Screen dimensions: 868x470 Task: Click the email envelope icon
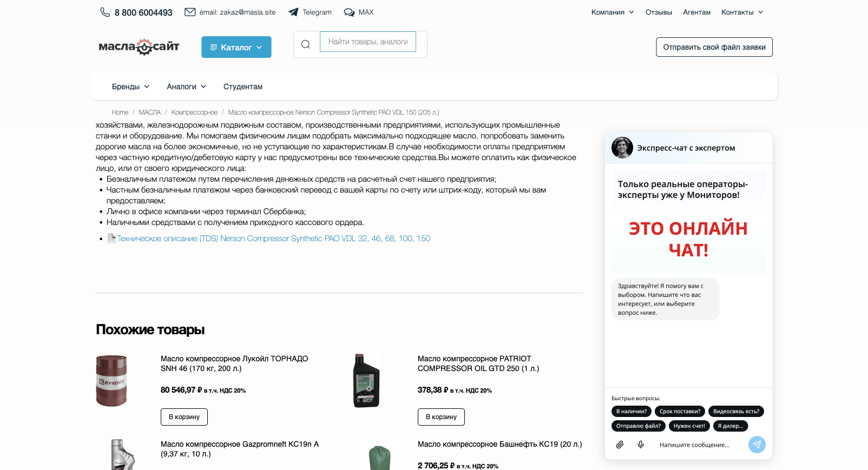click(x=190, y=12)
